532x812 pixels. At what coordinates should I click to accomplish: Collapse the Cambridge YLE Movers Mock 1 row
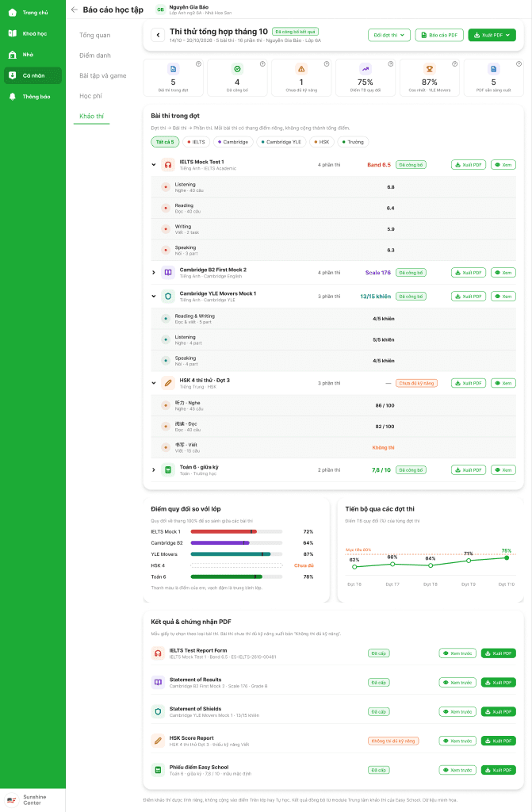point(154,297)
